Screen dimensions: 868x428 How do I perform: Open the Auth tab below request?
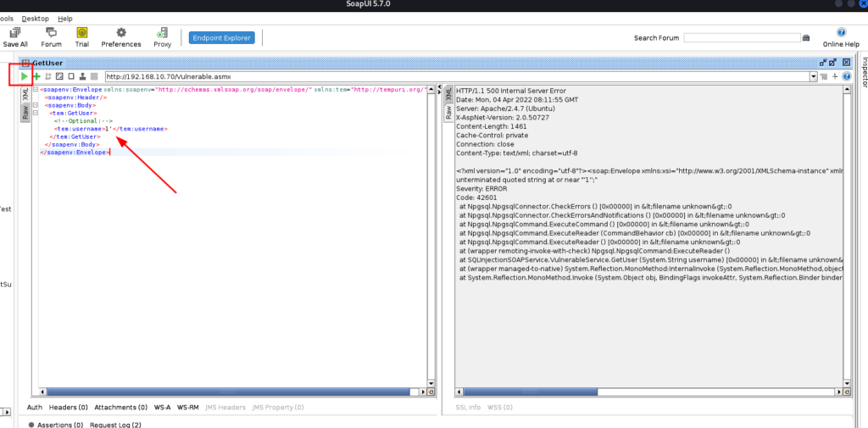point(34,408)
